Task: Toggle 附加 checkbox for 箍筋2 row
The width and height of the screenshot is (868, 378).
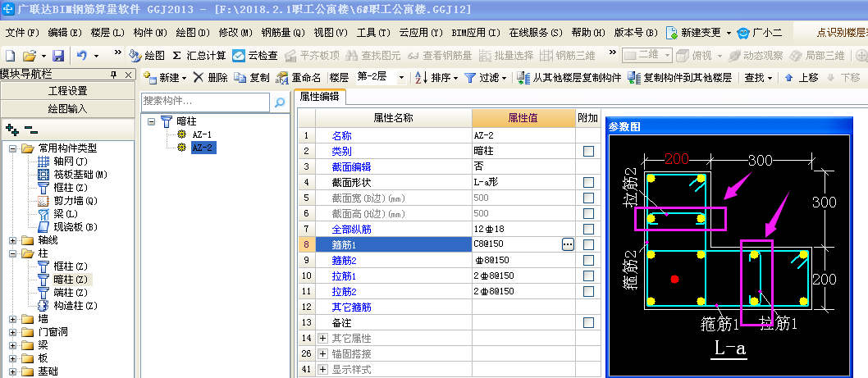Action: 588,260
